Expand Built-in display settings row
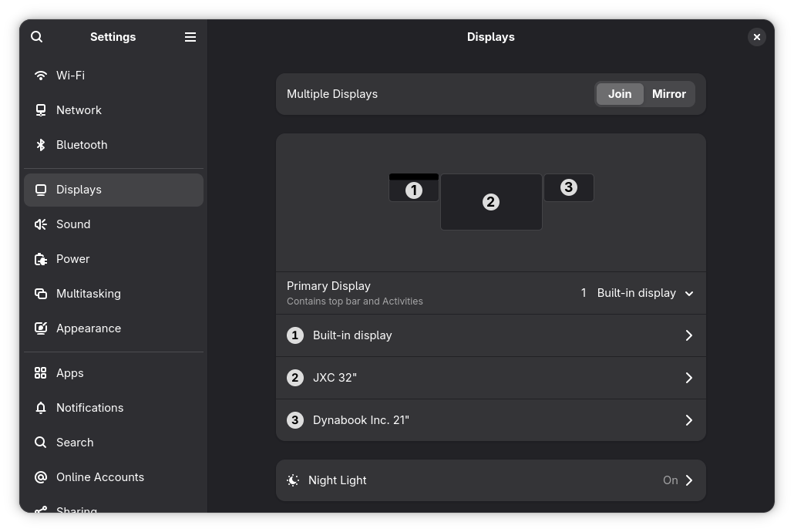Viewport: 794px width, 532px height. [490, 335]
